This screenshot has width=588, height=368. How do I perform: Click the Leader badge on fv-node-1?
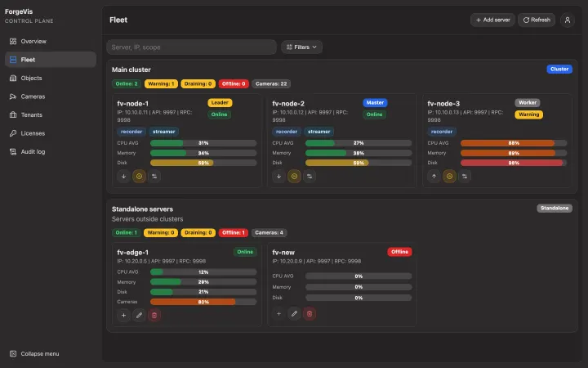point(220,102)
